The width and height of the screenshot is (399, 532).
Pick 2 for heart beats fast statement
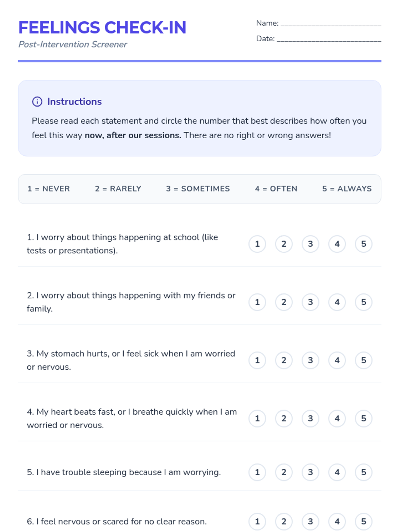pyautogui.click(x=284, y=418)
